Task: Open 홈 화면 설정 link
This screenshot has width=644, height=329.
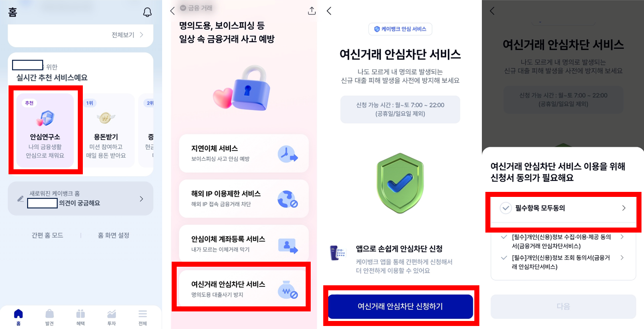Action: click(x=113, y=235)
